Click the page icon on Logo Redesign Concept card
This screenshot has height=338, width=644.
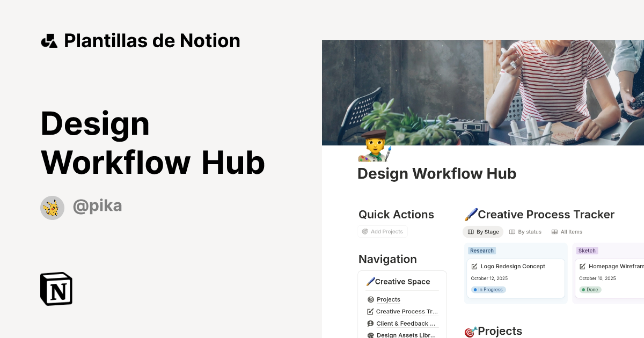(474, 266)
